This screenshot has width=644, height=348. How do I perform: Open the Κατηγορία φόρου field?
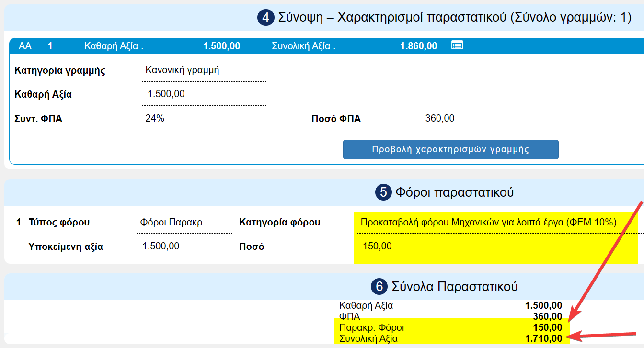click(x=488, y=222)
